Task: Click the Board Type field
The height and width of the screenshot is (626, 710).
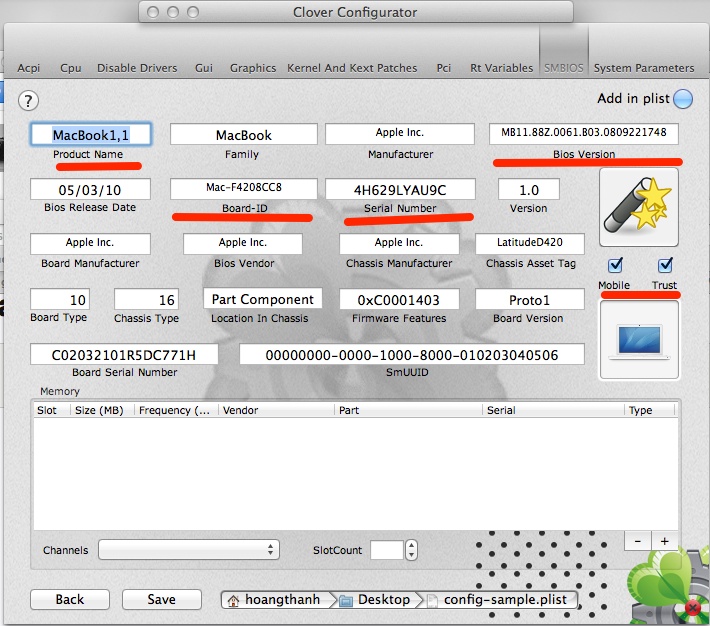Action: pyautogui.click(x=60, y=299)
